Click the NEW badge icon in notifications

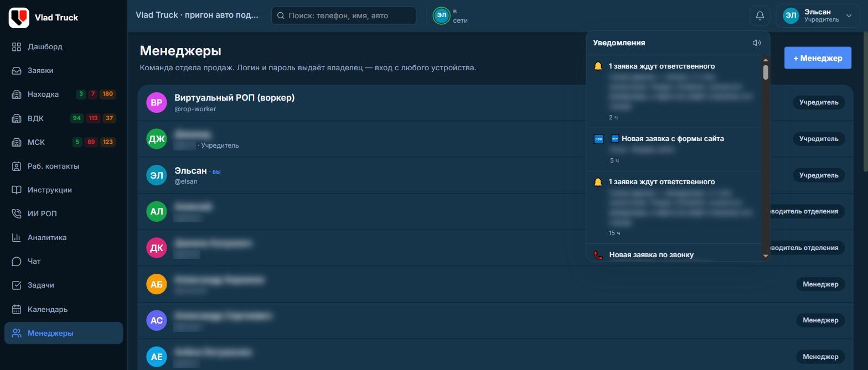[x=598, y=139]
